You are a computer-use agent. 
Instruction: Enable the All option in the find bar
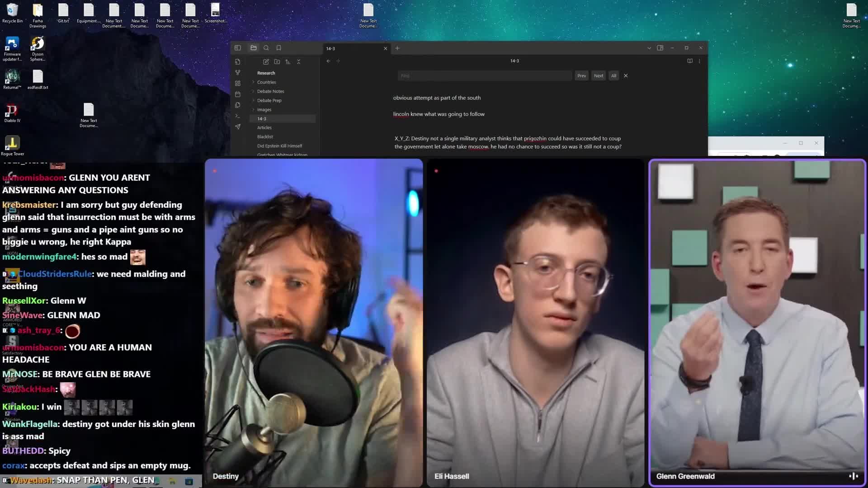pos(613,75)
